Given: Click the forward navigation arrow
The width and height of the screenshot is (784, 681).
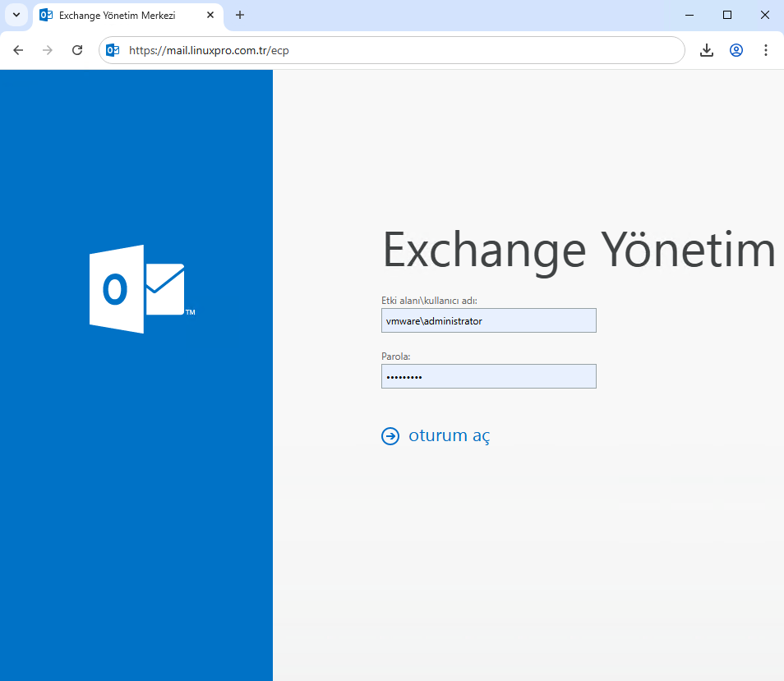Looking at the screenshot, I should [x=48, y=50].
